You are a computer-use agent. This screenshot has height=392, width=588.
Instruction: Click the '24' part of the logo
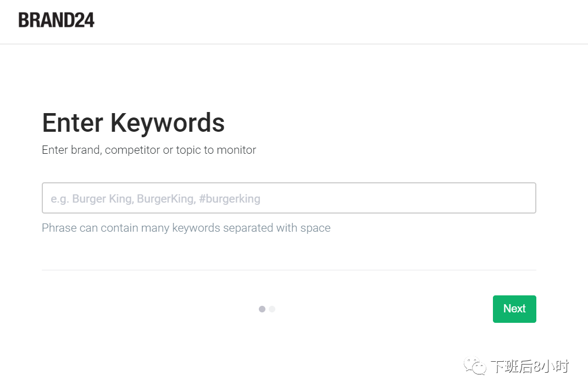point(84,20)
